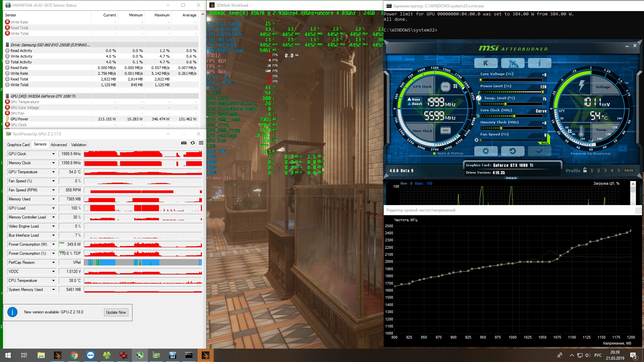Click the Update Now button

(x=116, y=312)
